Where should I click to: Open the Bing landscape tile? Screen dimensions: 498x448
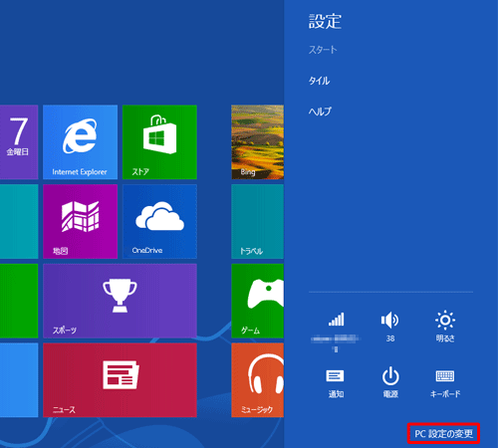[258, 142]
